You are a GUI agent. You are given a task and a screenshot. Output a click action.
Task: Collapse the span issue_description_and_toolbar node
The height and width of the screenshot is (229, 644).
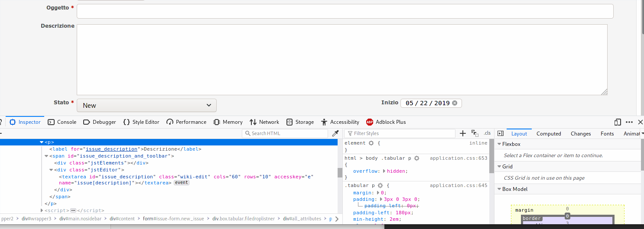(x=46, y=156)
